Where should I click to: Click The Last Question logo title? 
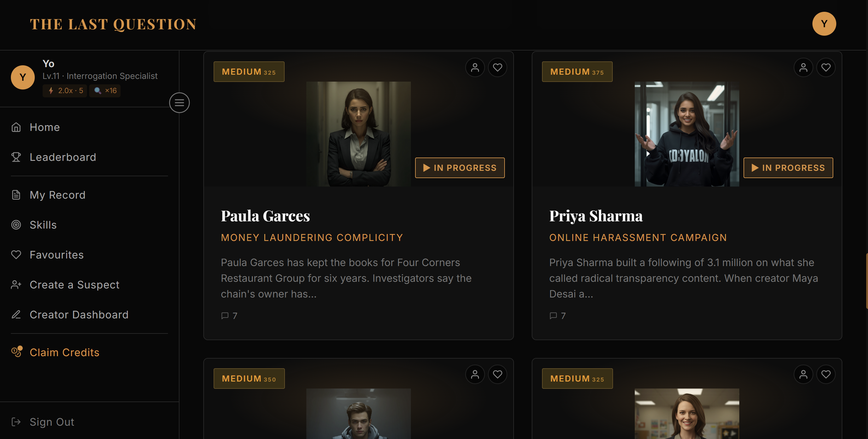click(113, 24)
